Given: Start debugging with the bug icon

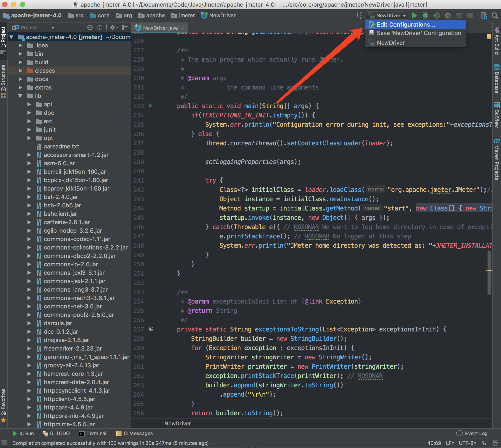Looking at the screenshot, I should pyautogui.click(x=425, y=16).
